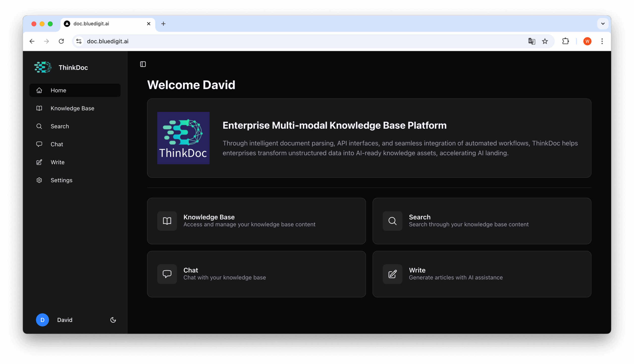Open a new browser tab with plus
Image resolution: width=634 pixels, height=364 pixels.
click(x=163, y=24)
